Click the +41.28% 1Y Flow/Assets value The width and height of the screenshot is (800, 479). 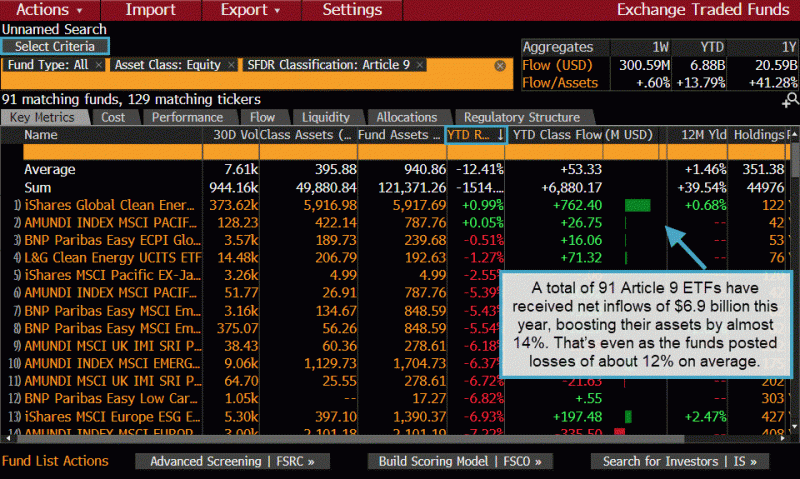point(772,83)
